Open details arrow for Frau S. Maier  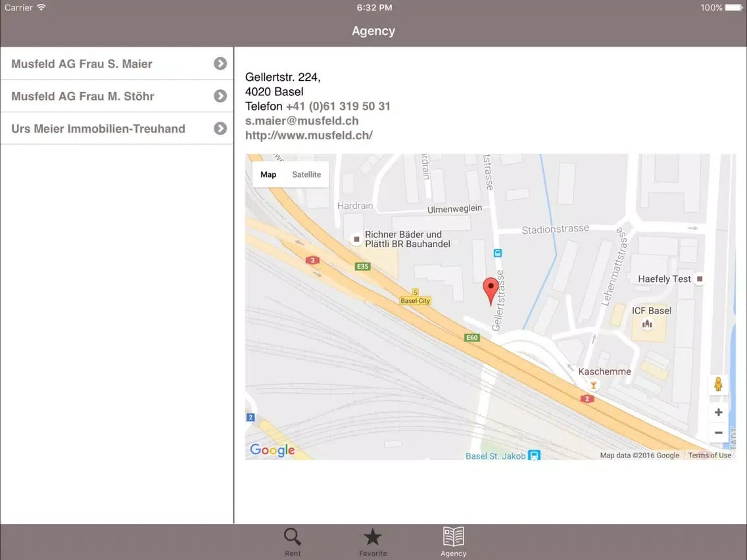point(220,64)
